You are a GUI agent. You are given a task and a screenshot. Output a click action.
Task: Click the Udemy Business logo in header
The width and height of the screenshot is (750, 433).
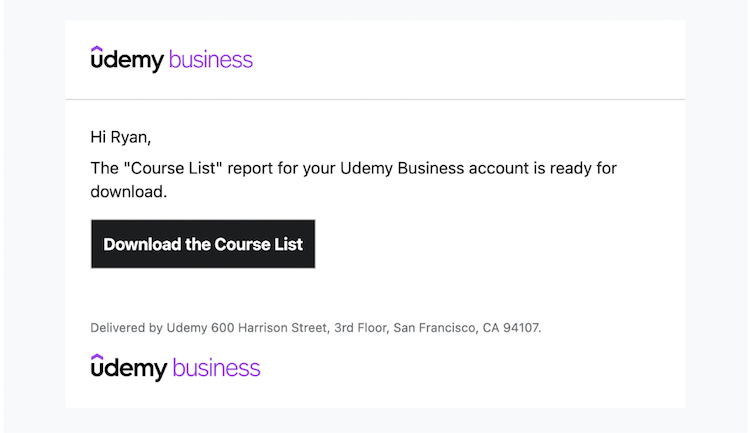[171, 60]
